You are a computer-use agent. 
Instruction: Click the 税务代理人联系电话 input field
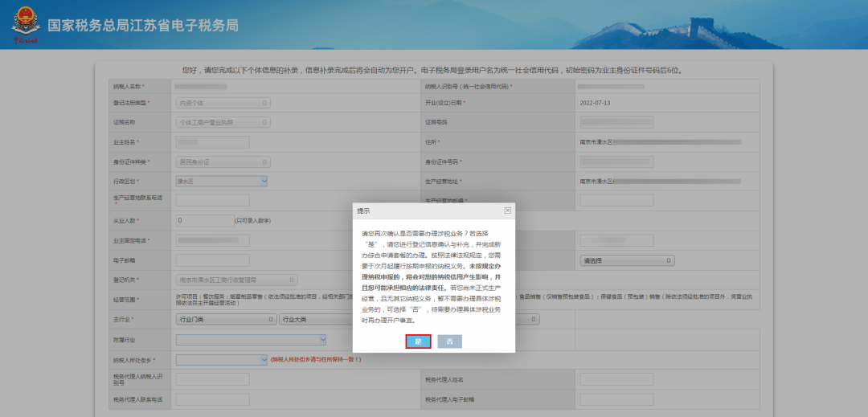click(212, 399)
